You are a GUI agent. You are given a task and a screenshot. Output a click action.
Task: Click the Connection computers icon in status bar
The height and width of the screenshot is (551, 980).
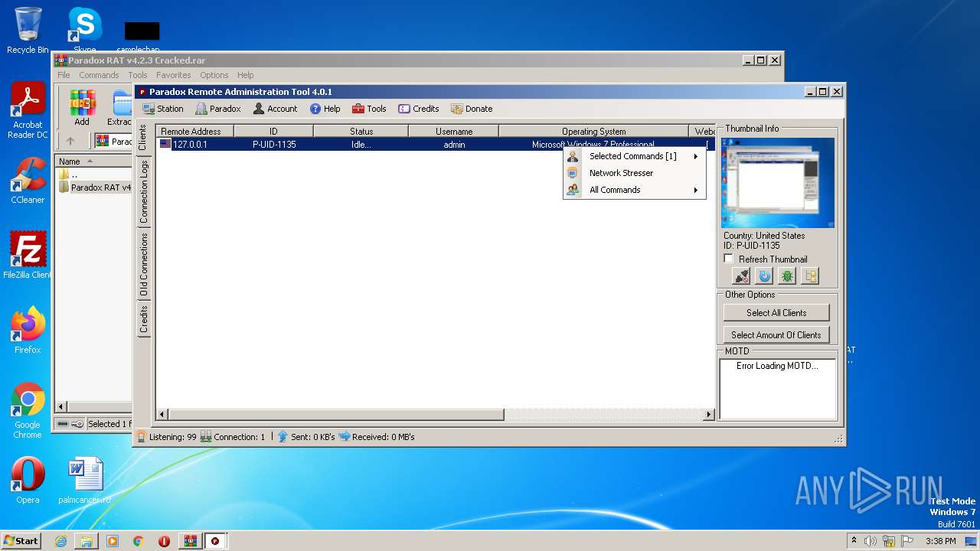(206, 437)
